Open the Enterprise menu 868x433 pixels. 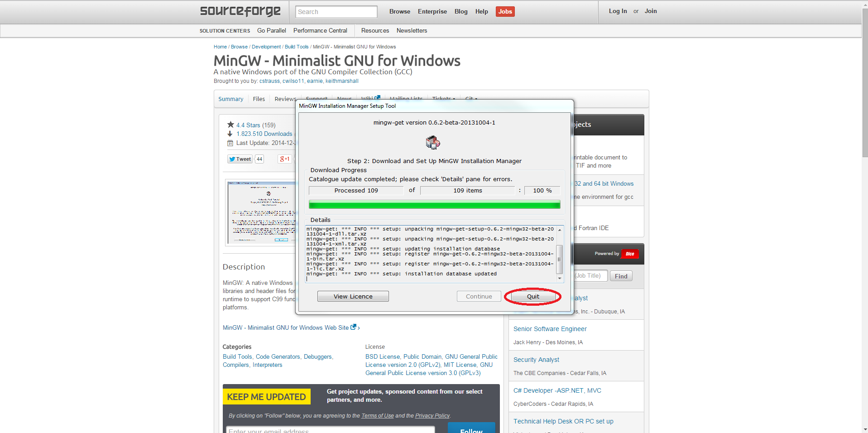point(432,11)
